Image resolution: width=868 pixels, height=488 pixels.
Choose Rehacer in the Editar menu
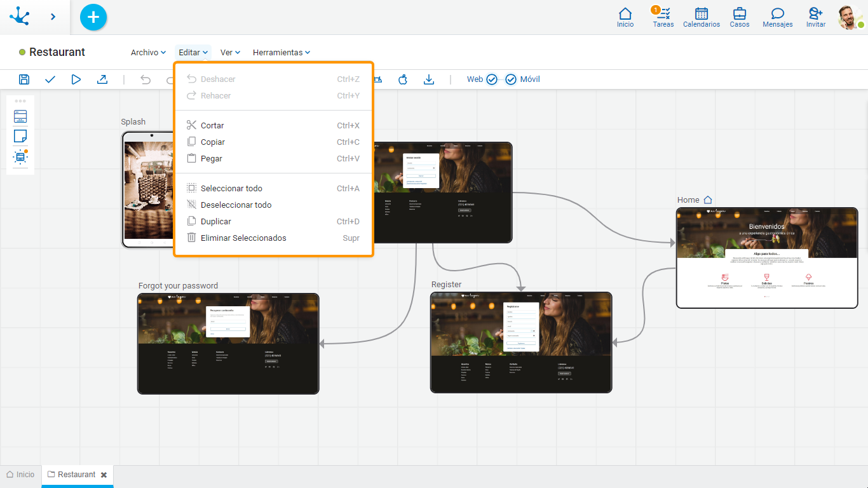(x=273, y=96)
